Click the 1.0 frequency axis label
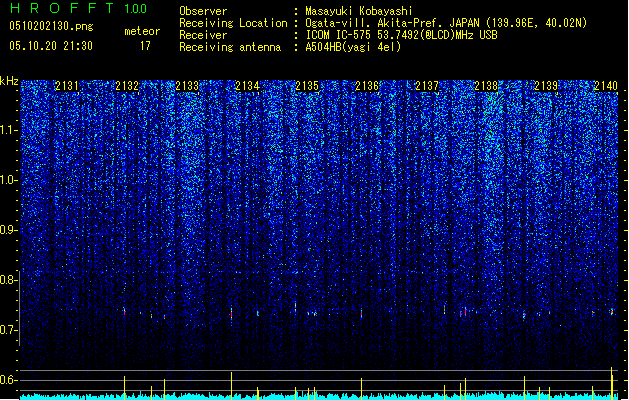Viewport: 629px width, 400px height. tap(9, 180)
